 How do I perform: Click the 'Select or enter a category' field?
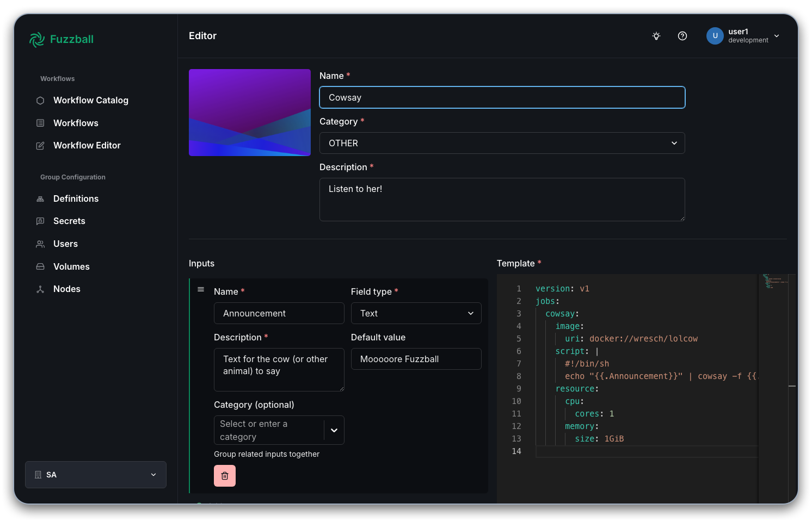tap(269, 430)
